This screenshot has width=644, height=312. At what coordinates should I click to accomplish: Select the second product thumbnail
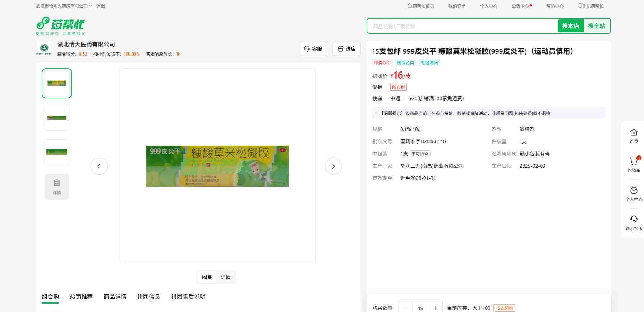pyautogui.click(x=57, y=118)
